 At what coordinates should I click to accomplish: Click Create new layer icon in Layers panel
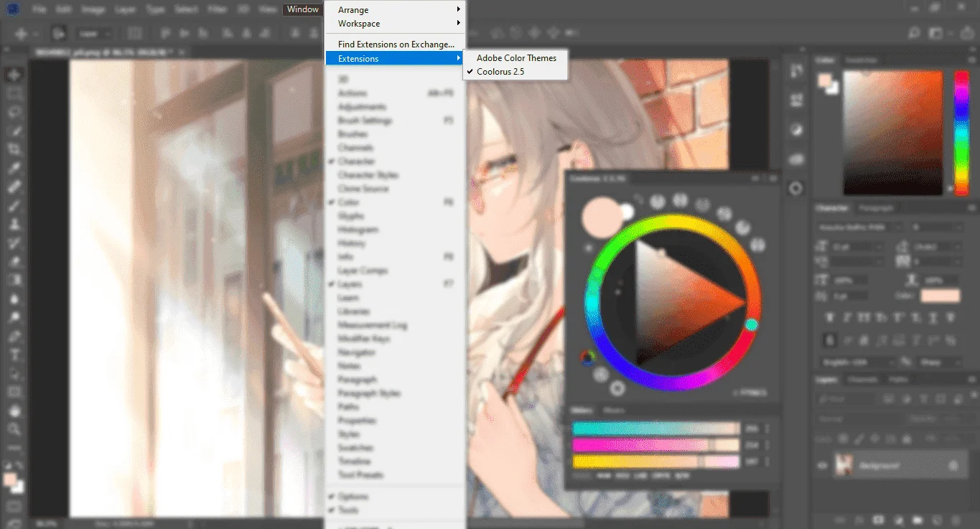937,520
